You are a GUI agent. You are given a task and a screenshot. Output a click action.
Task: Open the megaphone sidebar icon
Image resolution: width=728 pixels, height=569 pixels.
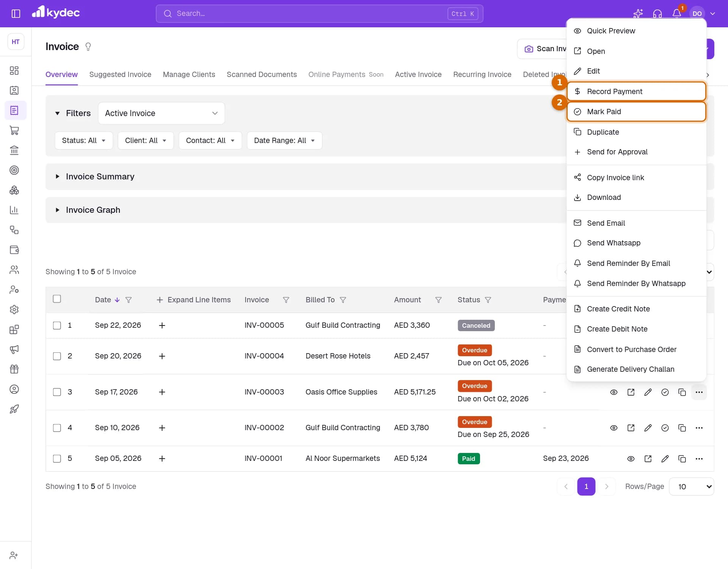click(x=14, y=349)
